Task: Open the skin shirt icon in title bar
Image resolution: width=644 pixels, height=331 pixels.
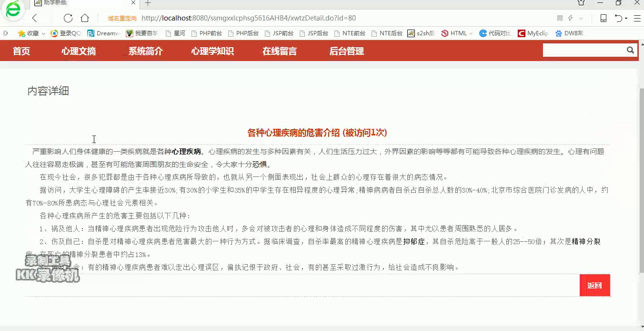Action: coord(581,3)
